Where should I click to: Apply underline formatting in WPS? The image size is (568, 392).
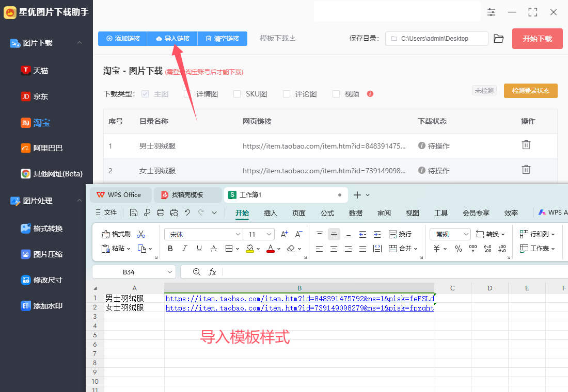pyautogui.click(x=199, y=249)
